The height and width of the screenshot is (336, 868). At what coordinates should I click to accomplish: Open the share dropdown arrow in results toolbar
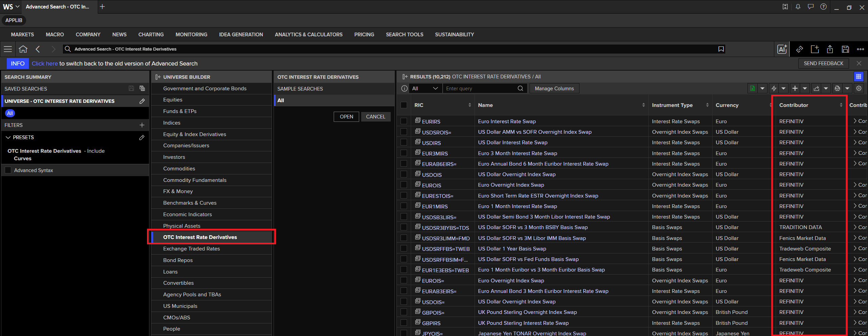pos(826,89)
